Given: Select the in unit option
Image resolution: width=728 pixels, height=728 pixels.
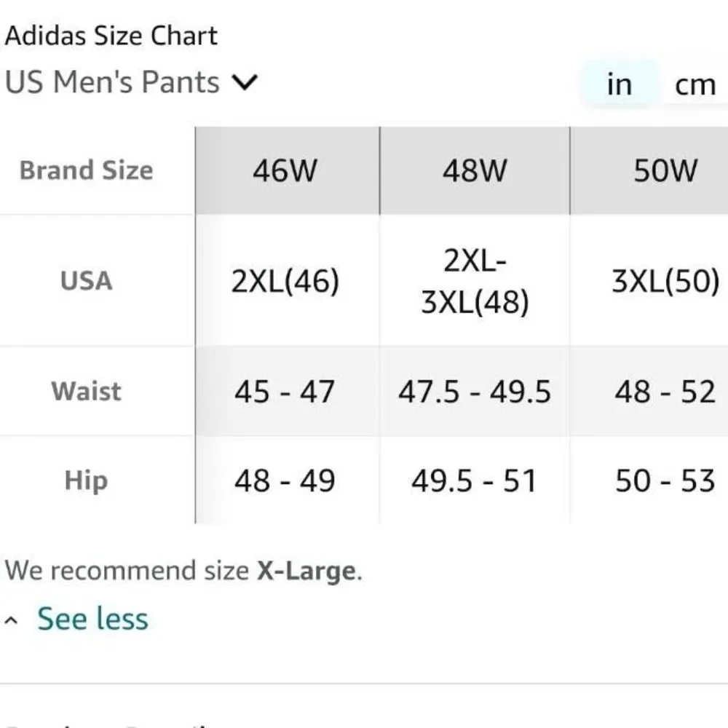Looking at the screenshot, I should (x=620, y=84).
